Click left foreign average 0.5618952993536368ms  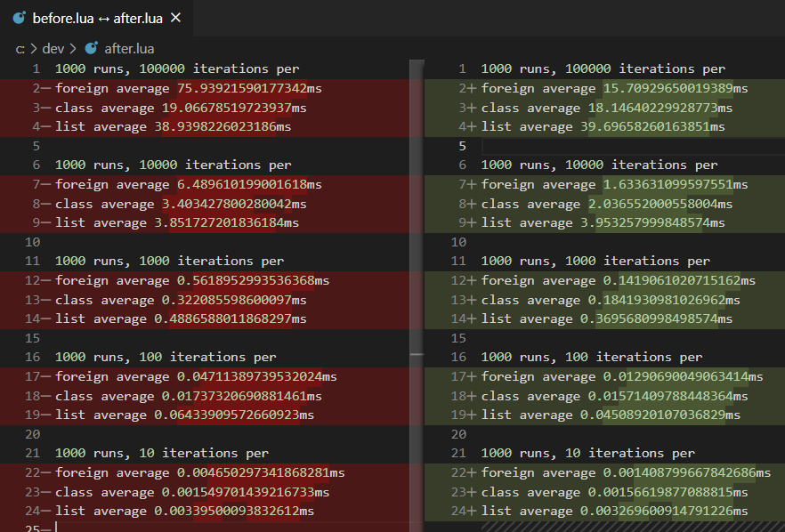click(192, 281)
